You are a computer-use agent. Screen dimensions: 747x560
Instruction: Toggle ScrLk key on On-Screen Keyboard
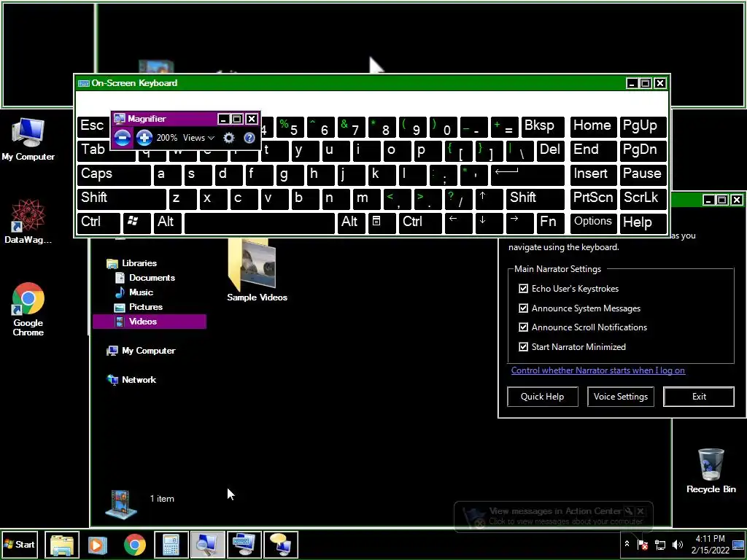[643, 198]
